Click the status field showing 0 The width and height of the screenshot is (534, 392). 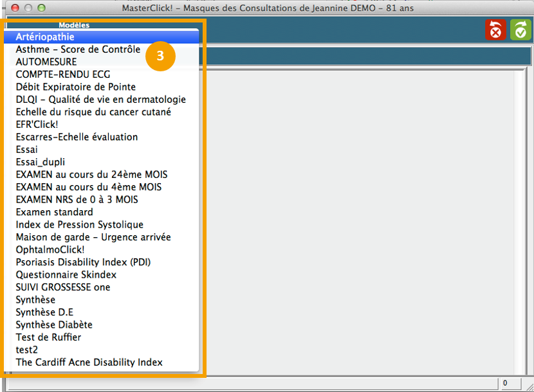(512, 384)
